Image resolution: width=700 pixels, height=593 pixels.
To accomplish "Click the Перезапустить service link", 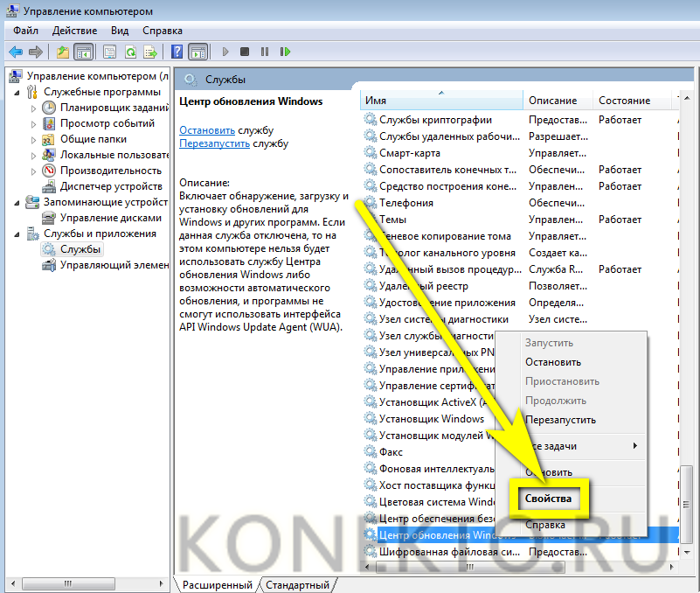I will (x=214, y=143).
